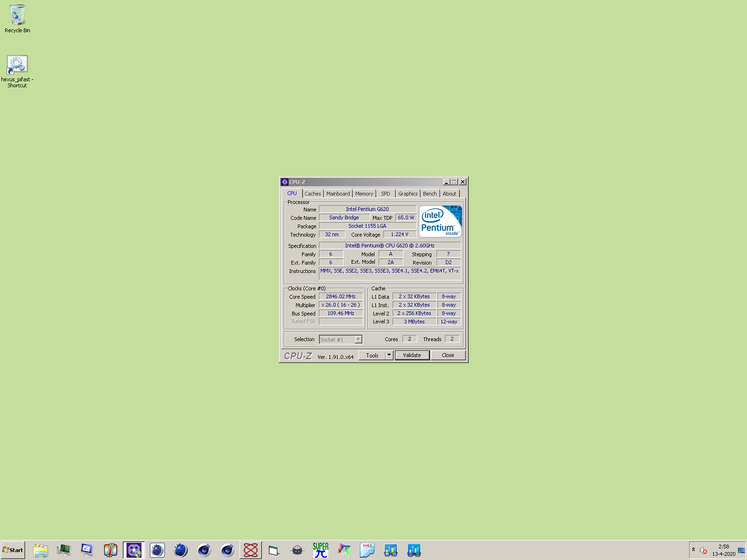Viewport: 747px width, 560px height.
Task: Click the monitor-with-checkmark taskbar icon
Action: 87,550
